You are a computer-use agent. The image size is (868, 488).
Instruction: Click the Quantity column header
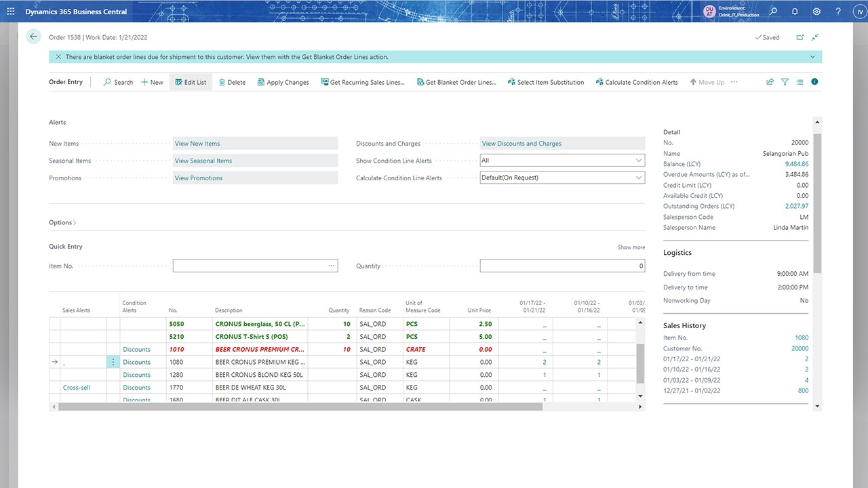pyautogui.click(x=339, y=310)
